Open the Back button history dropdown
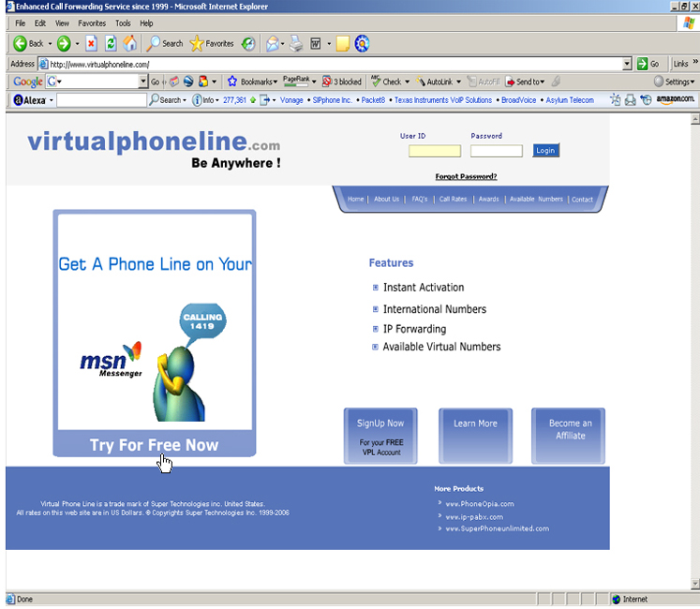 (x=50, y=44)
